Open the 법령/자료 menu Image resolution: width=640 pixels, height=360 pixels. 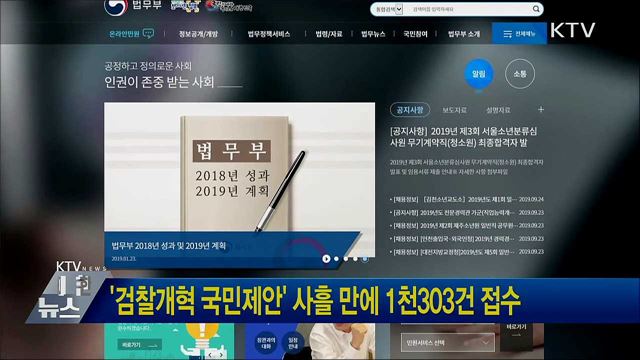(x=329, y=34)
